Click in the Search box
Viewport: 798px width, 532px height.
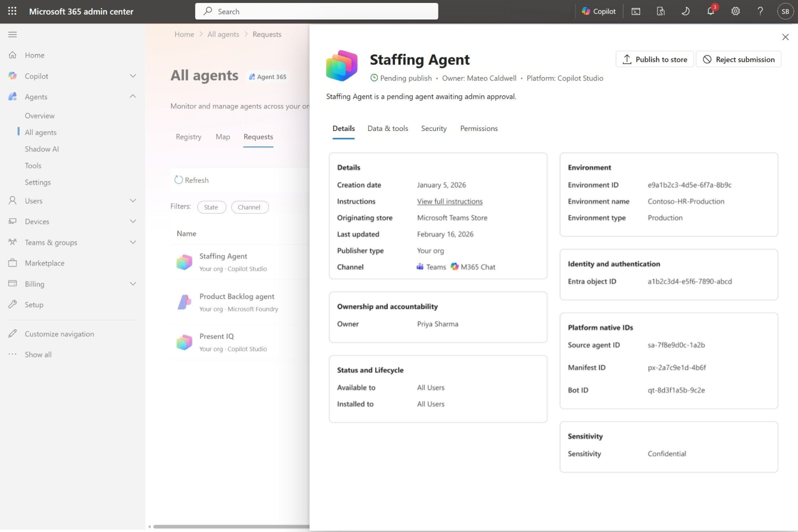click(317, 11)
